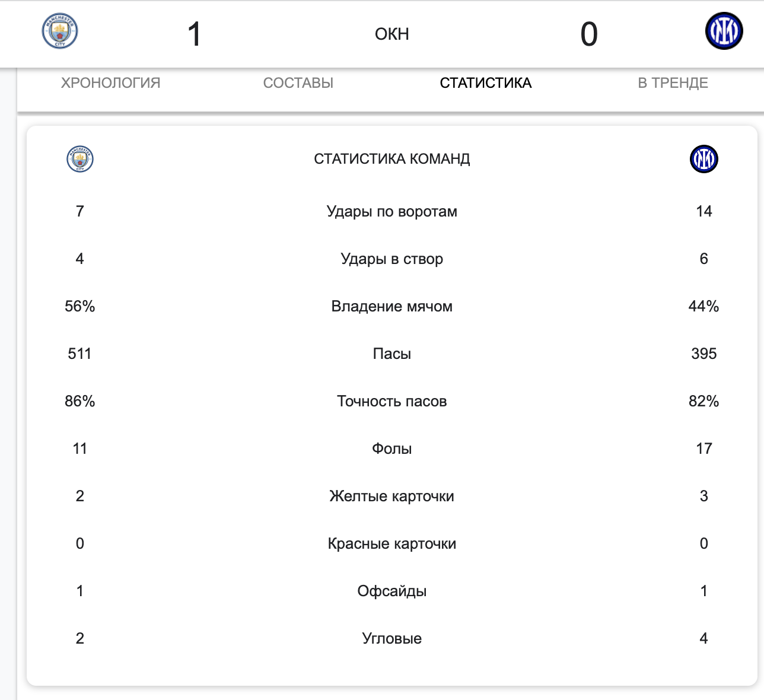Select the Inter logo in the team statistics card
Image resolution: width=764 pixels, height=700 pixels.
coord(703,159)
